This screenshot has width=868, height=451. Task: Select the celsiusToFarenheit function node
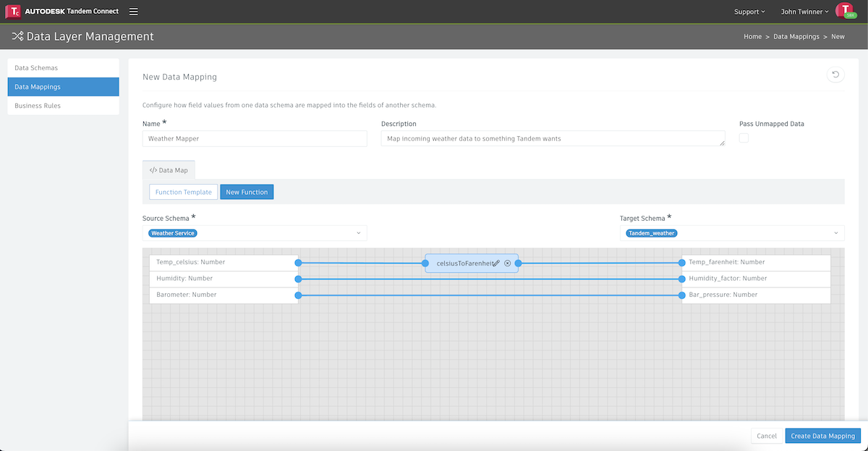[472, 264]
